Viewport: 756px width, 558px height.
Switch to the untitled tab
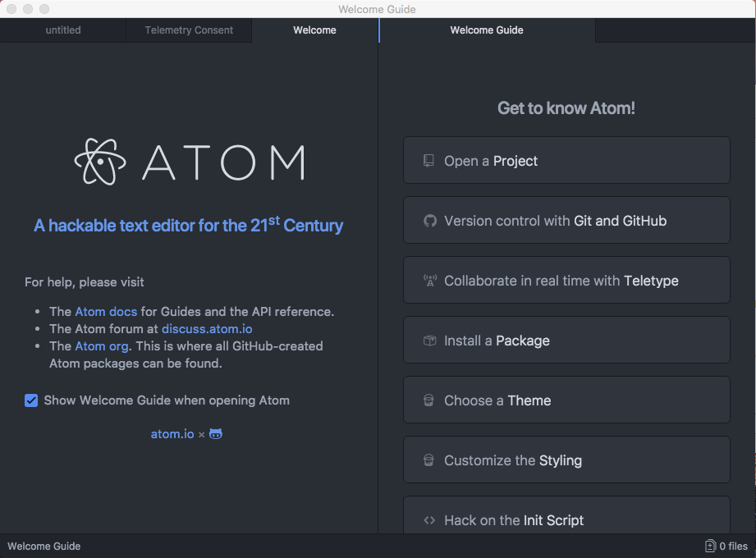pos(63,30)
